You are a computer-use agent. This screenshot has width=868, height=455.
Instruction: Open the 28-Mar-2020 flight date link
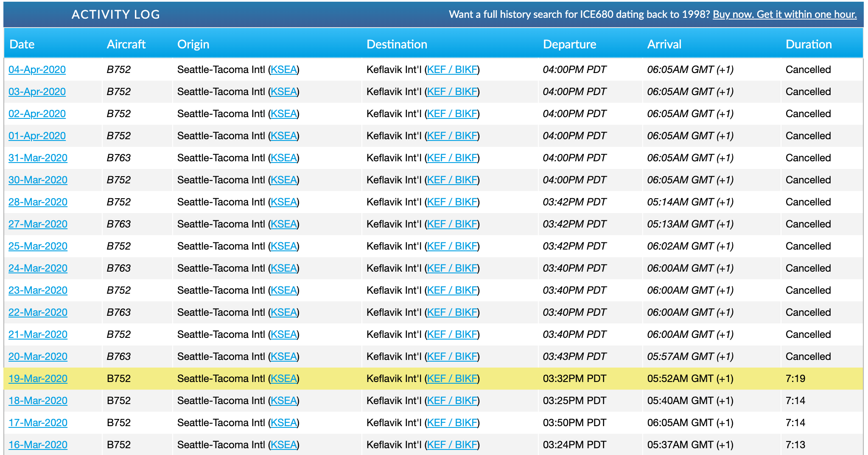click(38, 202)
